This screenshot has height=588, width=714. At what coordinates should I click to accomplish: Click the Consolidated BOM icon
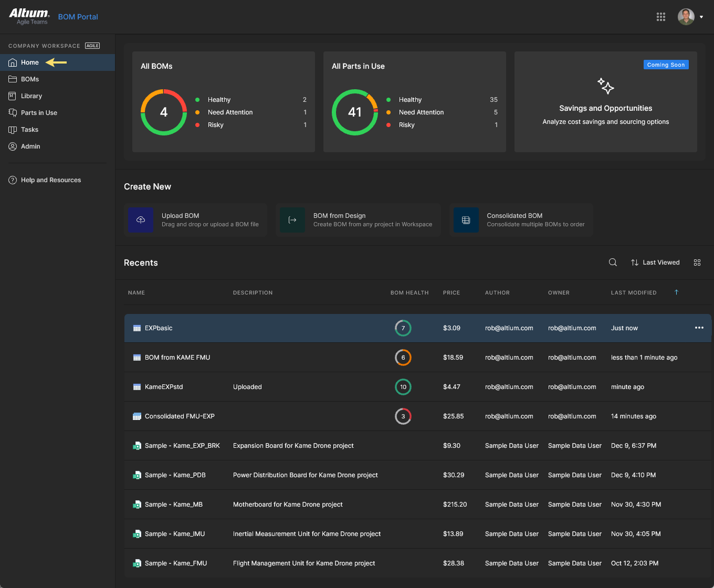pos(466,220)
